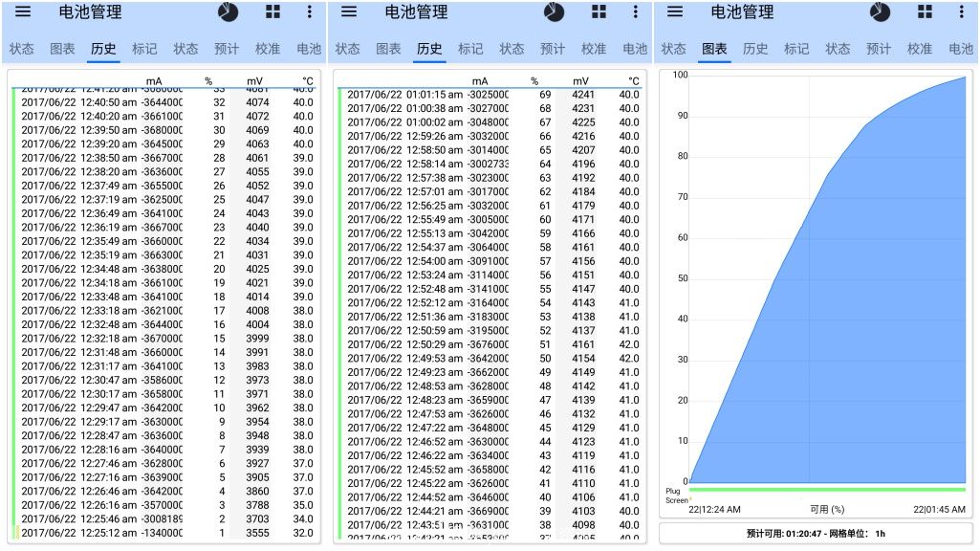980x551 pixels.
Task: Open the three-dot overflow menu
Action: pyautogui.click(x=308, y=12)
